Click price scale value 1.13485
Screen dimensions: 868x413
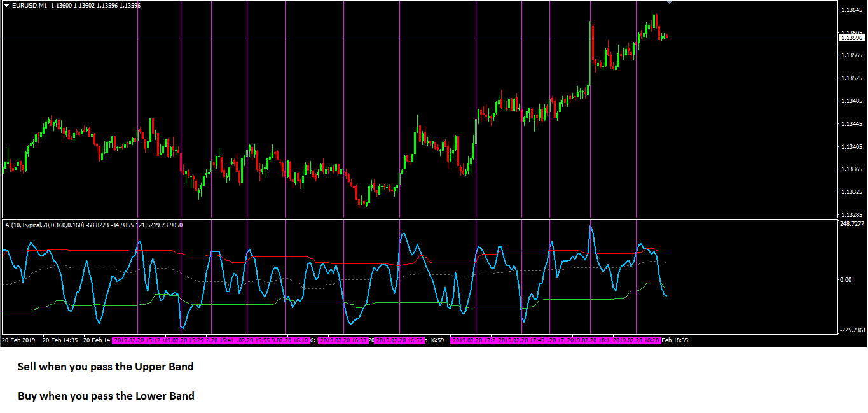pyautogui.click(x=851, y=101)
